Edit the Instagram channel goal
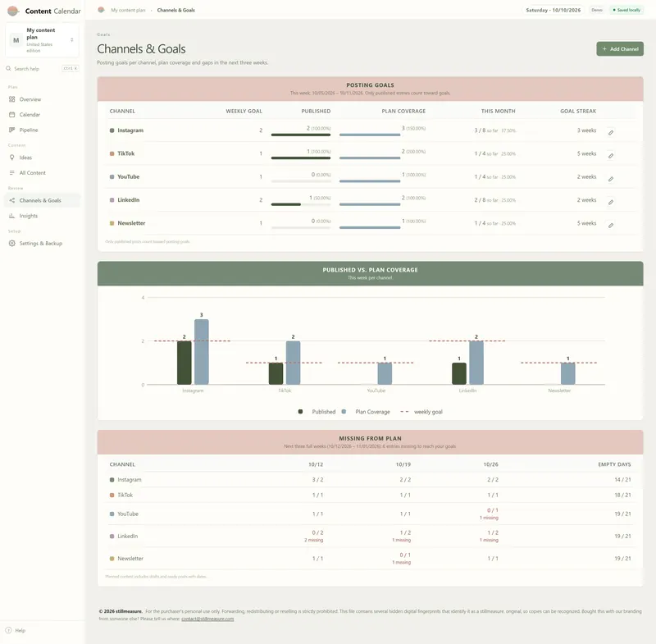Viewport: 656px width, 644px height. [611, 133]
